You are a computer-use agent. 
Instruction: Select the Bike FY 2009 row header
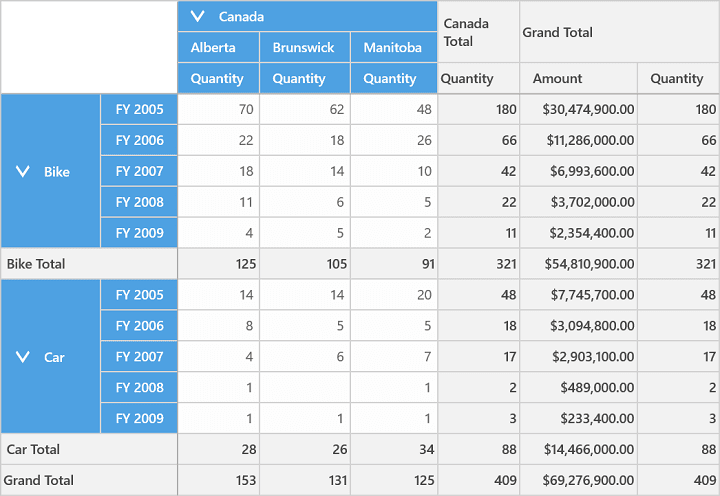click(x=139, y=233)
